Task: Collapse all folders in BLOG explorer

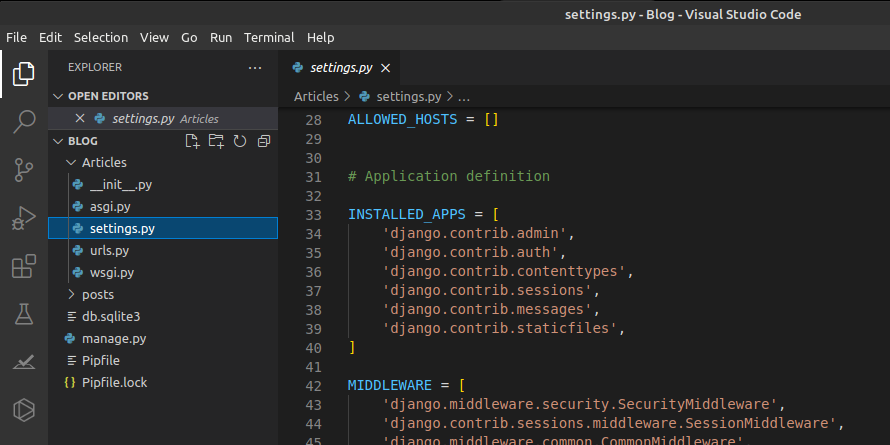Action: coord(264,141)
